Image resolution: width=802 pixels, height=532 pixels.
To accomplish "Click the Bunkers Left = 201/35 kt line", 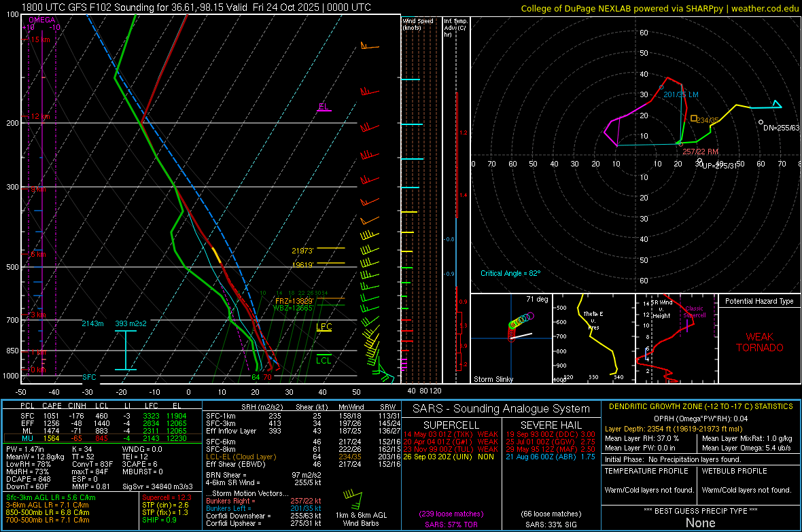I will [x=264, y=508].
